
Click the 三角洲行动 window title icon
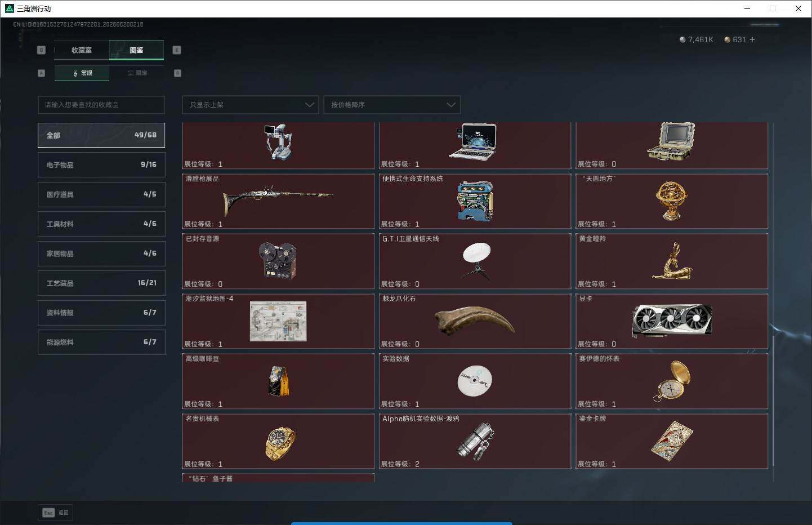point(9,8)
